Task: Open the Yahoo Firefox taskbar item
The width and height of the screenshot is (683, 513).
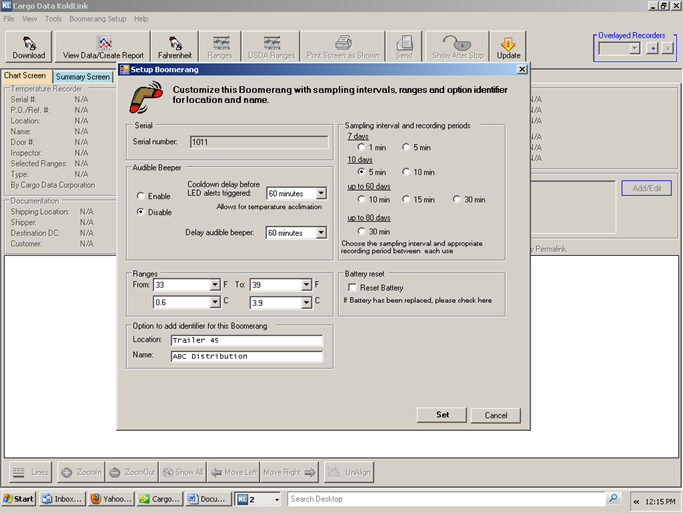Action: 111,499
